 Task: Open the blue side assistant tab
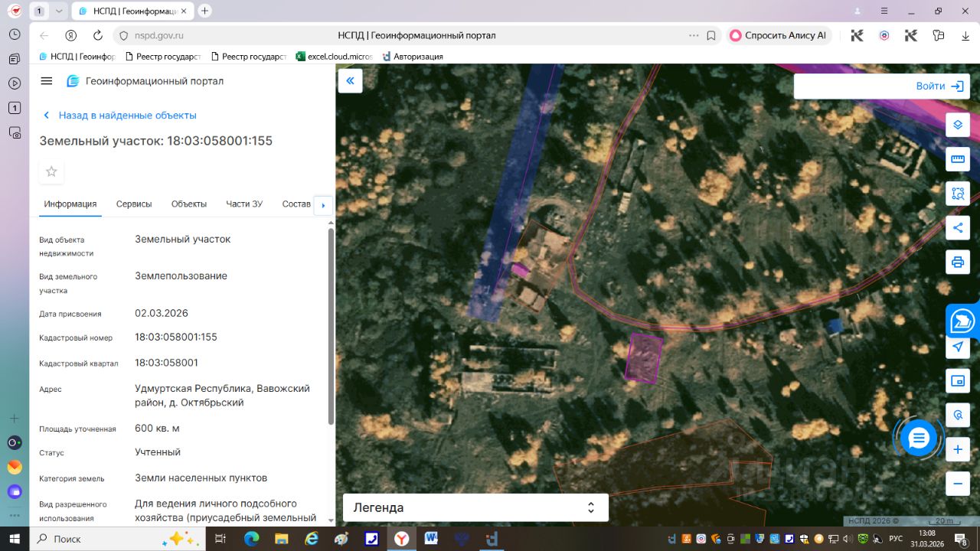[x=963, y=321]
